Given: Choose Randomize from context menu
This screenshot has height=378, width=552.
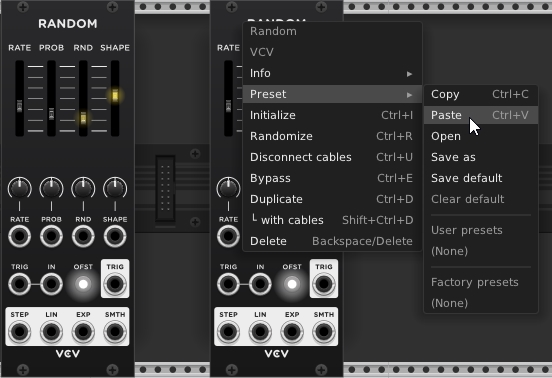Looking at the screenshot, I should tap(332, 136).
